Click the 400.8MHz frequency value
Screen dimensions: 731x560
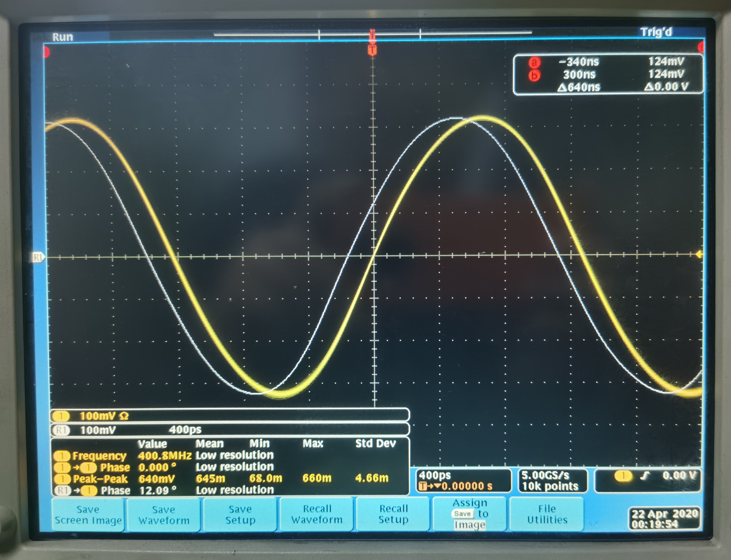pos(165,456)
